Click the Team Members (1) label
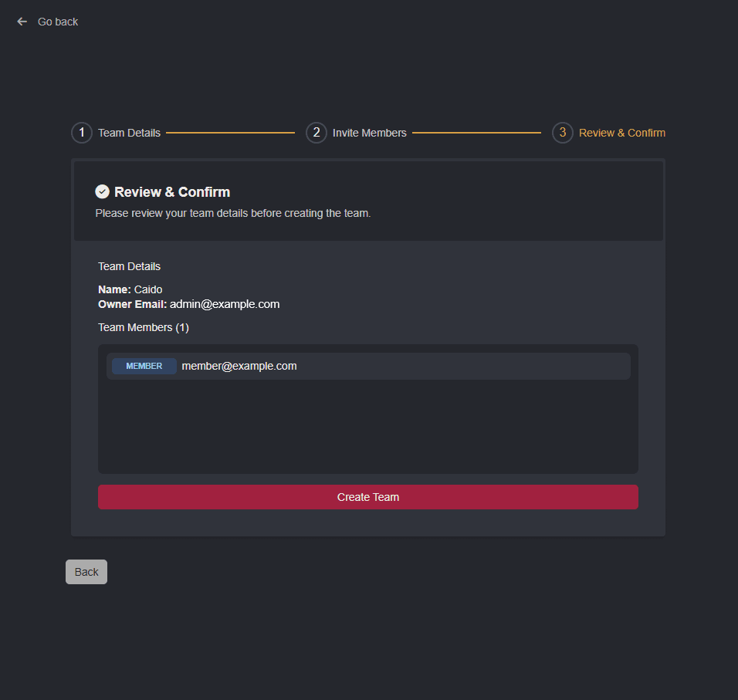Screen dimensions: 738x700 [x=144, y=327]
